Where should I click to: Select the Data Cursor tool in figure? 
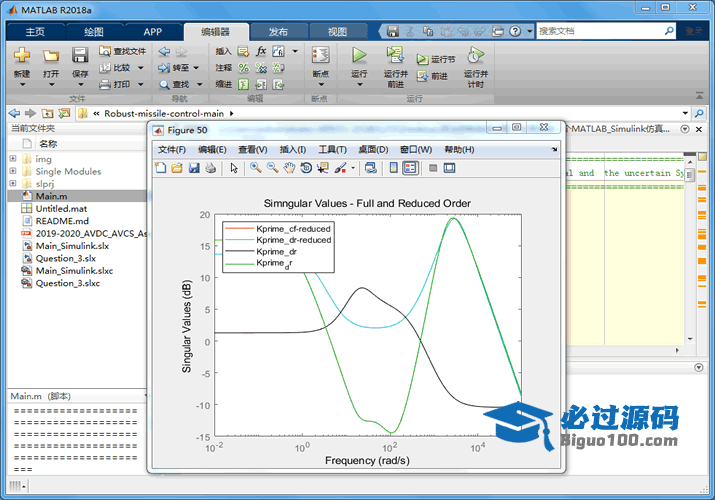(x=323, y=168)
